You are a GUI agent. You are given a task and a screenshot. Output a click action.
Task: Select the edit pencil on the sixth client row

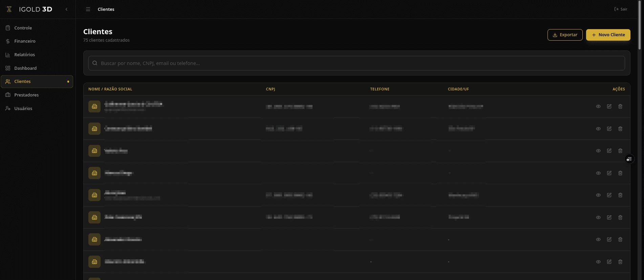click(609, 217)
